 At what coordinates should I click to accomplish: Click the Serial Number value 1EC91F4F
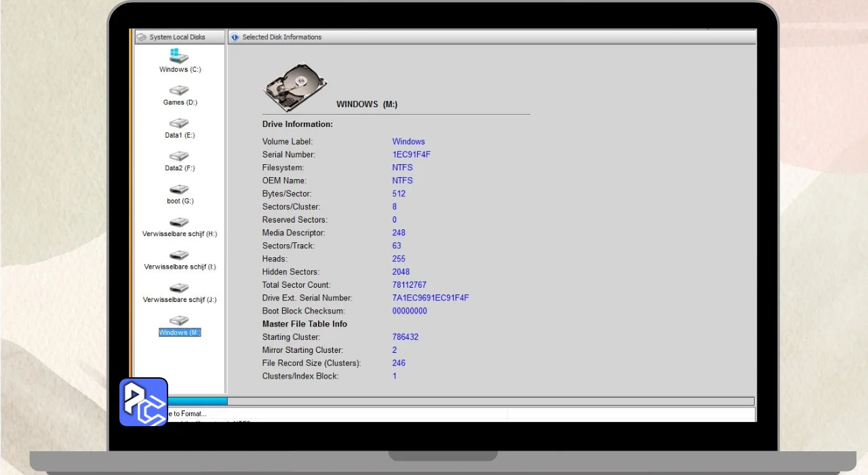click(x=411, y=155)
